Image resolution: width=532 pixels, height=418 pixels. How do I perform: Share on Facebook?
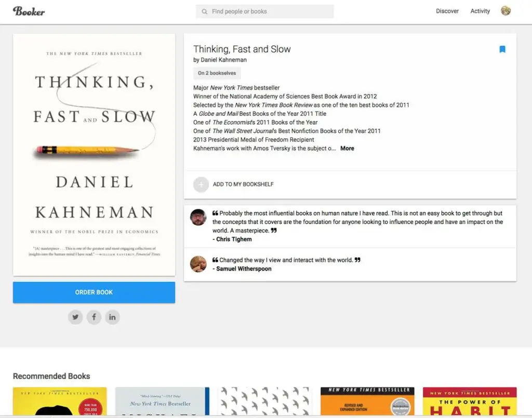(x=94, y=317)
